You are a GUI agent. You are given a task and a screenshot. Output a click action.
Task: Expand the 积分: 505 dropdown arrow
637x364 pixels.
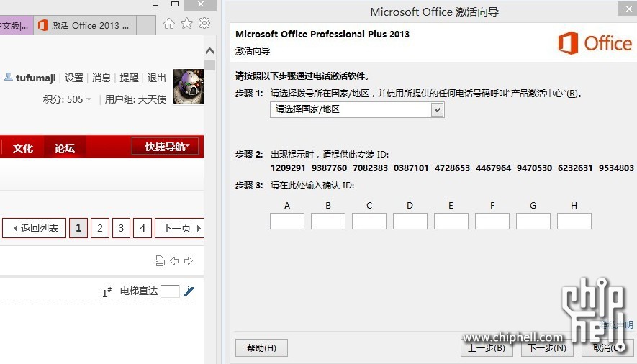[89, 99]
